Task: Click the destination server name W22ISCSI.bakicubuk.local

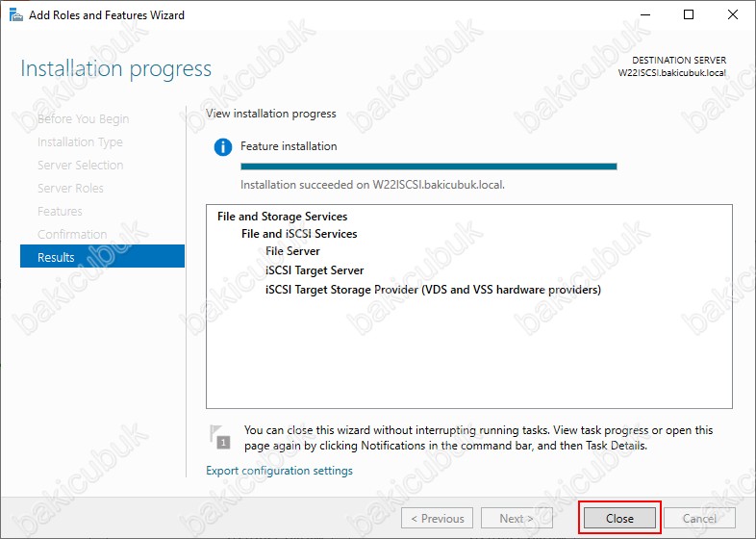Action: 672,73
